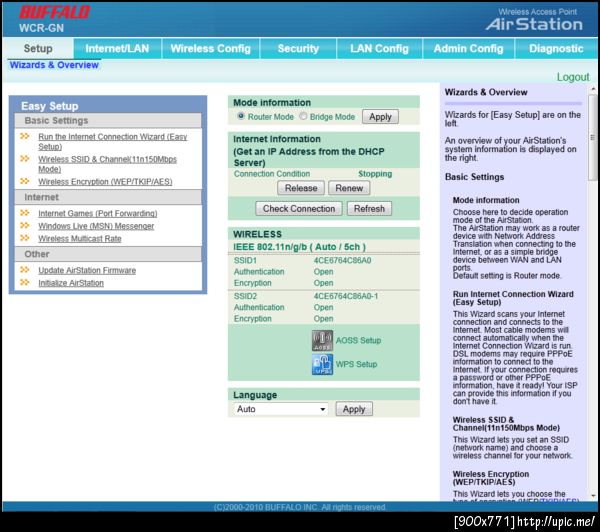Apply the mode information setting
Image resolution: width=600 pixels, height=532 pixels.
(380, 117)
